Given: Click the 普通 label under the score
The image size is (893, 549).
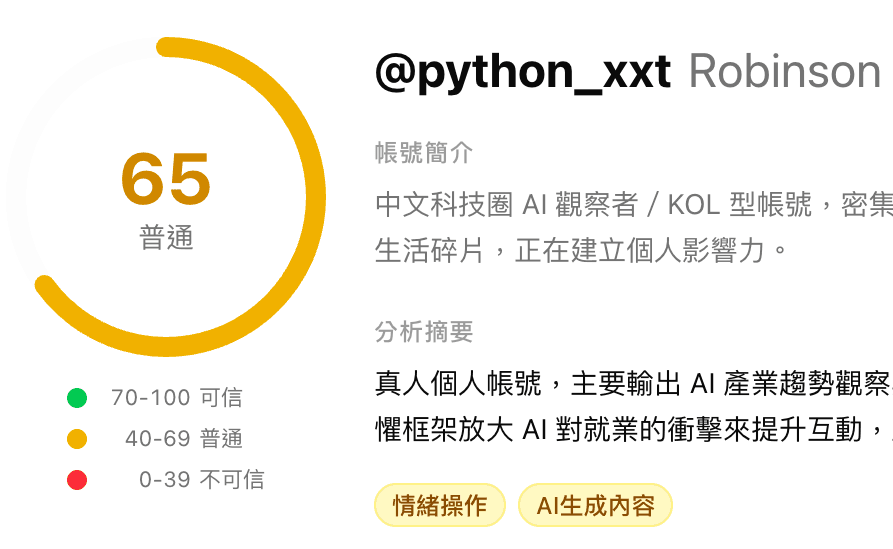Looking at the screenshot, I should coord(166,239).
